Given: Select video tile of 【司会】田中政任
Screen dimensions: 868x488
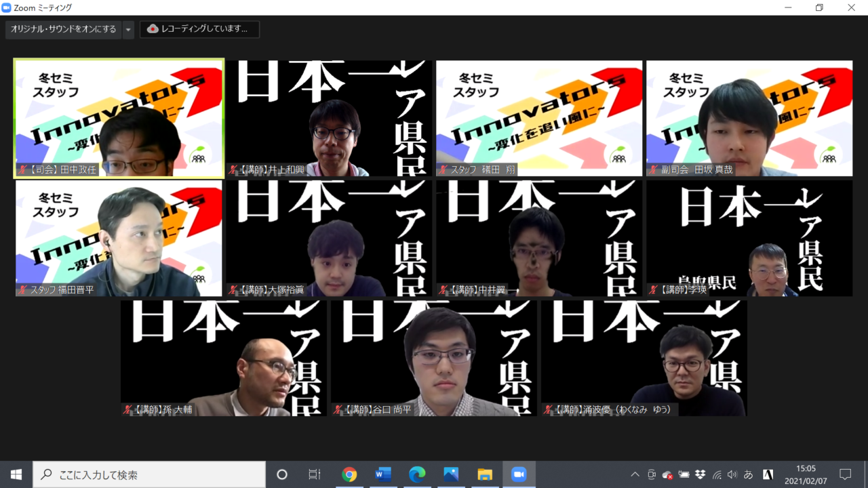Looking at the screenshot, I should [119, 118].
